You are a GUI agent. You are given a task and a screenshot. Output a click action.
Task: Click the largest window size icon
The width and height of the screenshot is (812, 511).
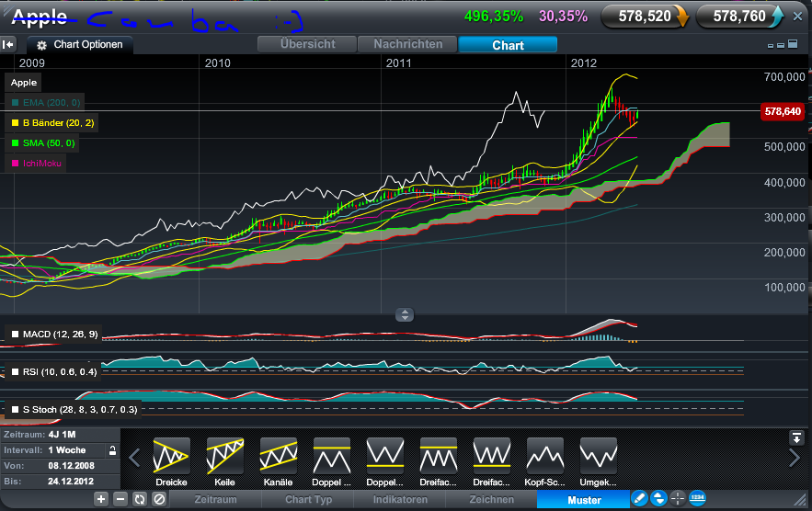click(x=793, y=44)
